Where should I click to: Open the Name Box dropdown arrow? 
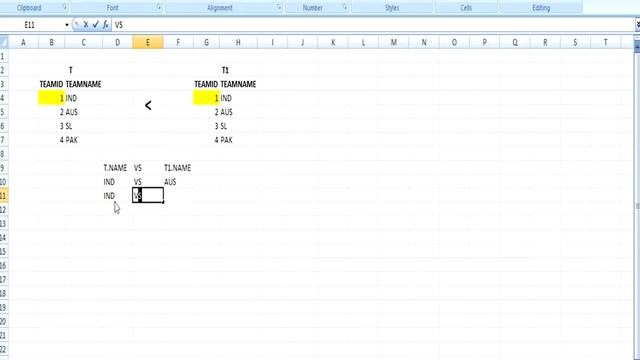(67, 25)
